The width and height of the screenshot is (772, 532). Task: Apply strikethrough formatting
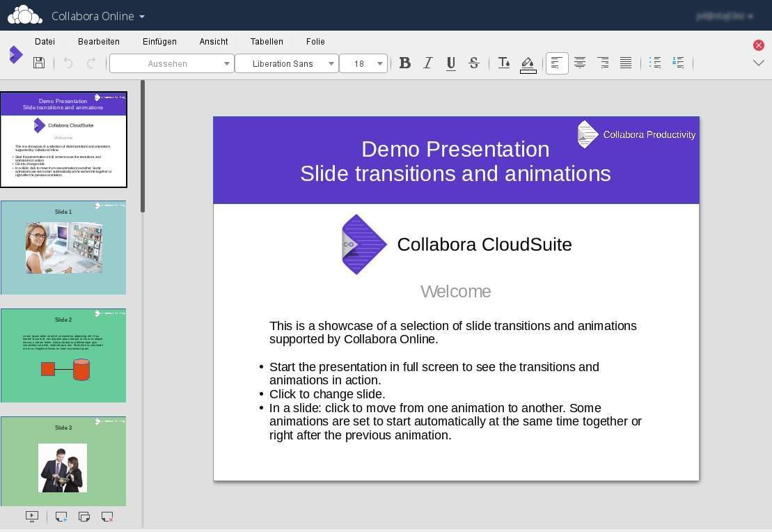click(474, 63)
